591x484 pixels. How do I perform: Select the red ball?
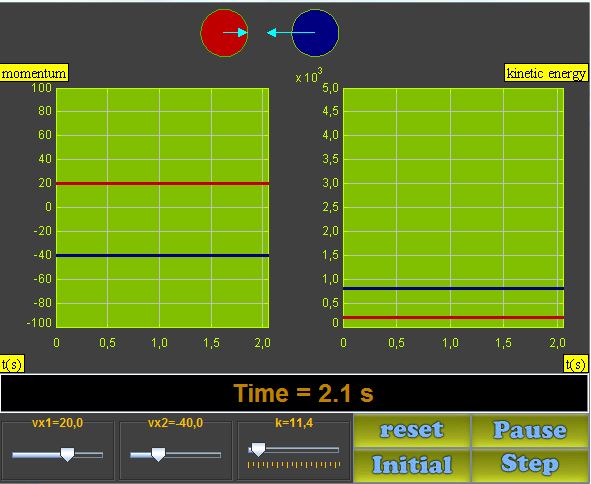pyautogui.click(x=224, y=33)
